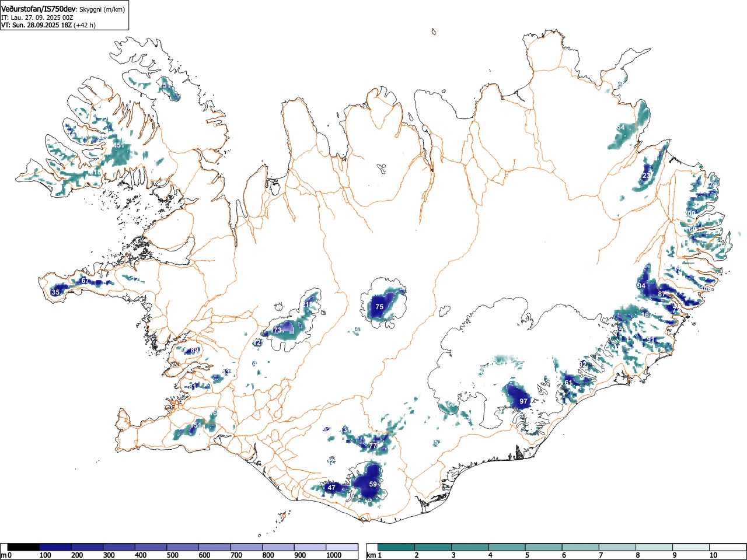Click the 23 visibility value in the northeast
The height and width of the screenshot is (560, 747).
(x=646, y=176)
